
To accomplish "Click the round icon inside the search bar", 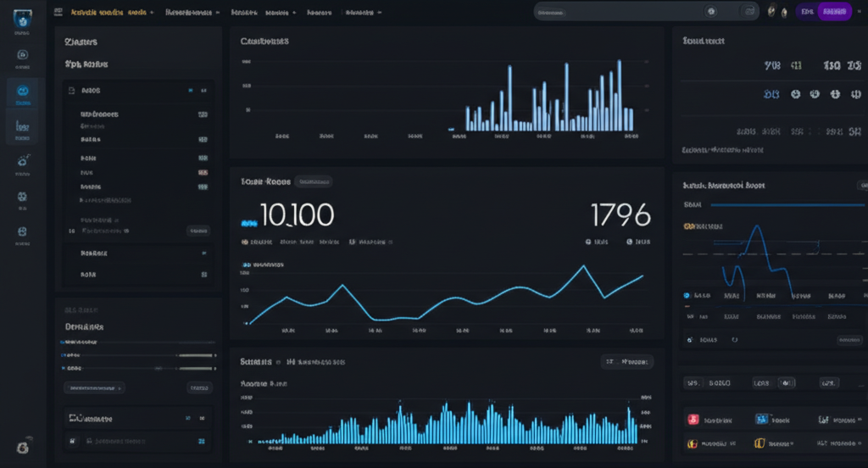I will pyautogui.click(x=710, y=12).
